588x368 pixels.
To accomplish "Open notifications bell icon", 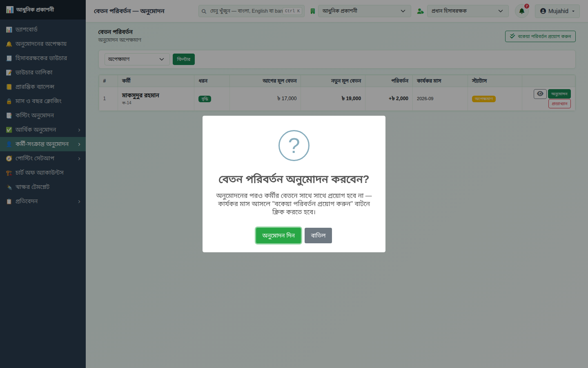I will coord(522,11).
